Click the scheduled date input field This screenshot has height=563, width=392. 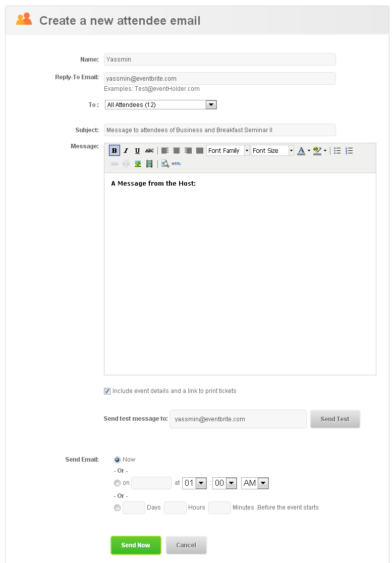(151, 483)
